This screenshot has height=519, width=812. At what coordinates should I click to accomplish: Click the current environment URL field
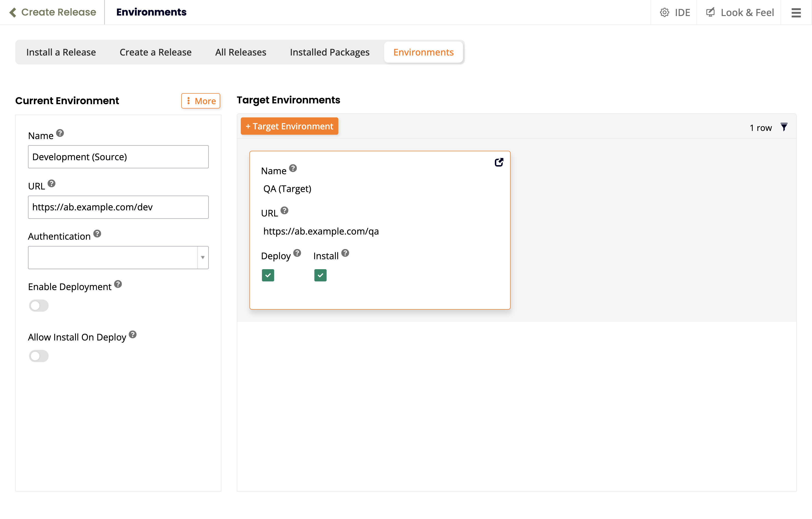(x=118, y=207)
